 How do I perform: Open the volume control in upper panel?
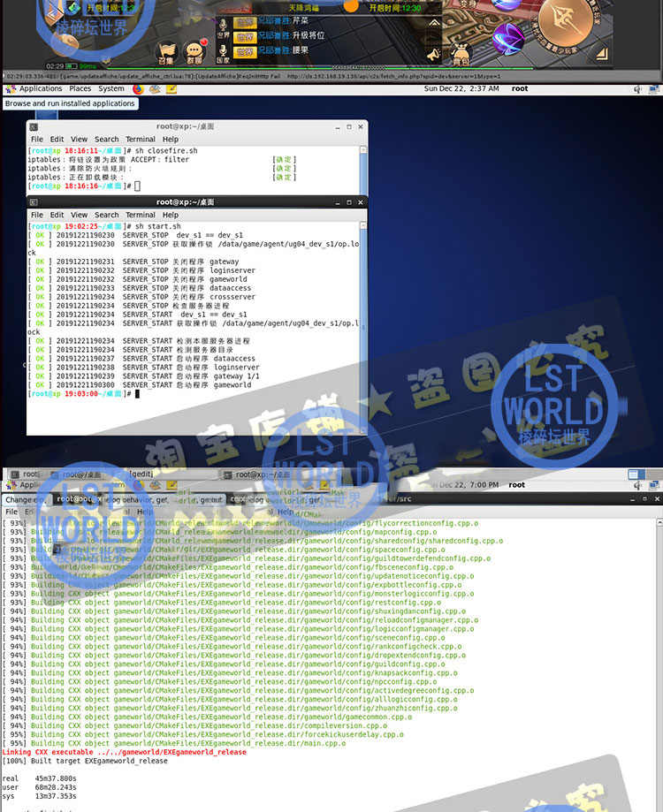637,89
